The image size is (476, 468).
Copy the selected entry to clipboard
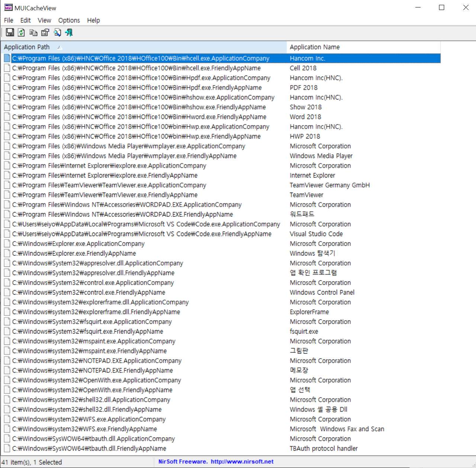click(x=33, y=32)
